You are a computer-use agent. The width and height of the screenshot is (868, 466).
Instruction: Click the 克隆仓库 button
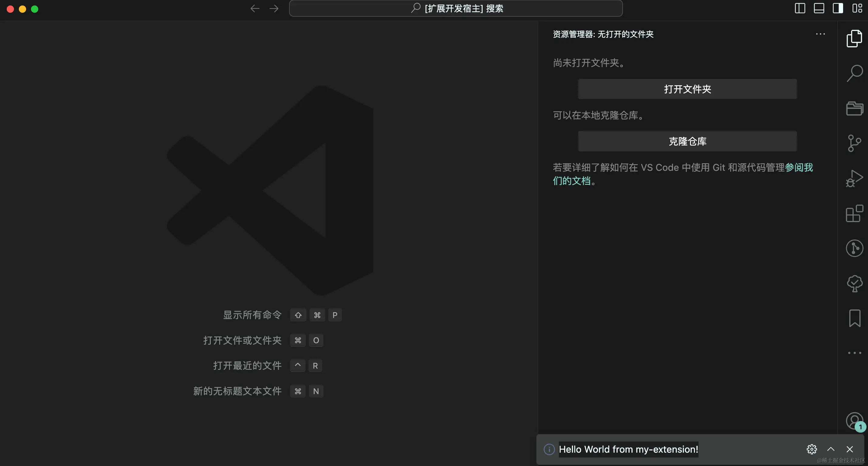(x=687, y=141)
